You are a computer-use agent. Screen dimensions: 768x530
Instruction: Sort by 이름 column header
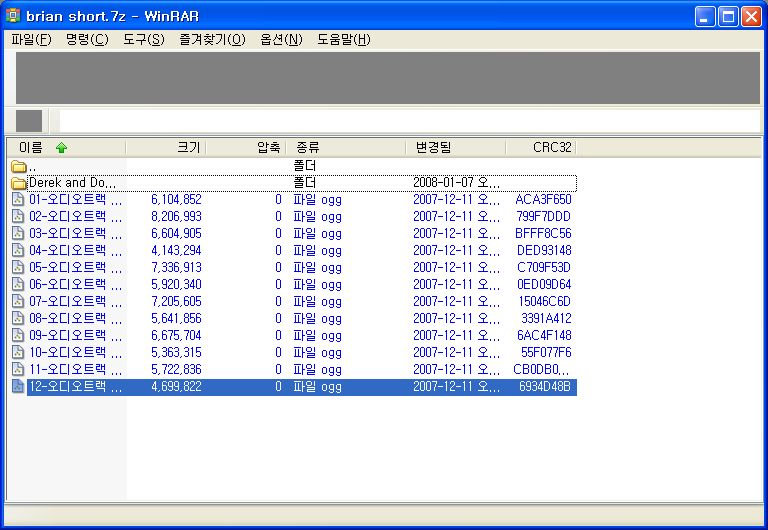tap(66, 147)
